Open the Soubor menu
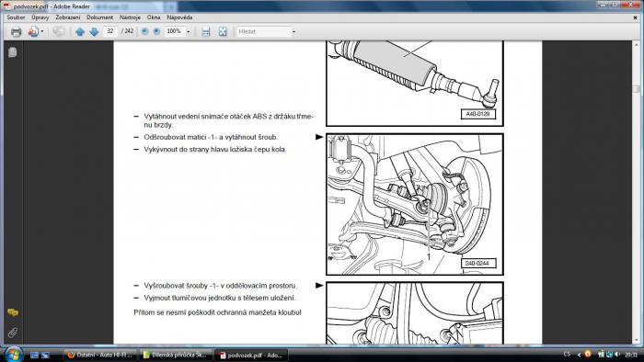 coord(16,17)
